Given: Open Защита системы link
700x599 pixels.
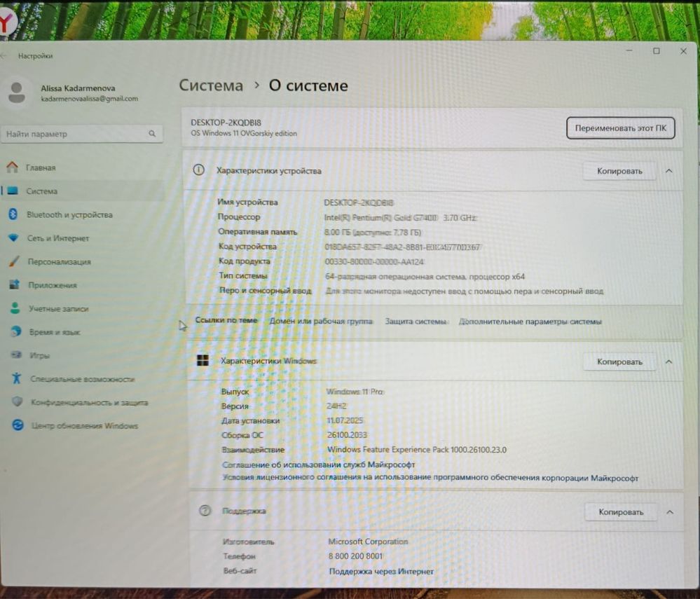Looking at the screenshot, I should tap(416, 322).
